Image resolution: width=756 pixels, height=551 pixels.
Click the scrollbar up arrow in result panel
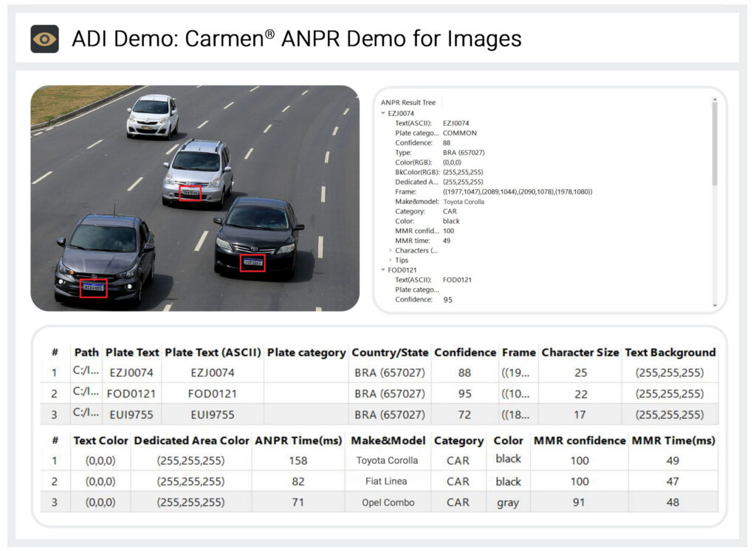(x=714, y=99)
